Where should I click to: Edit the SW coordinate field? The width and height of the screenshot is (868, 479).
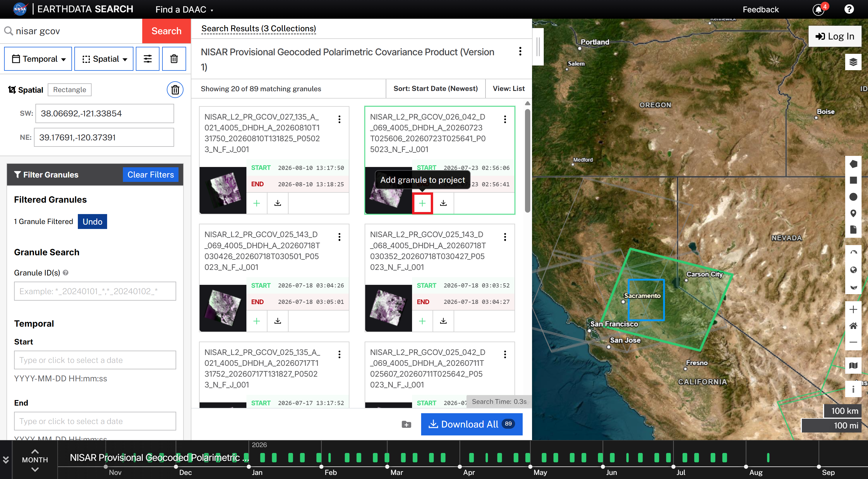(104, 113)
